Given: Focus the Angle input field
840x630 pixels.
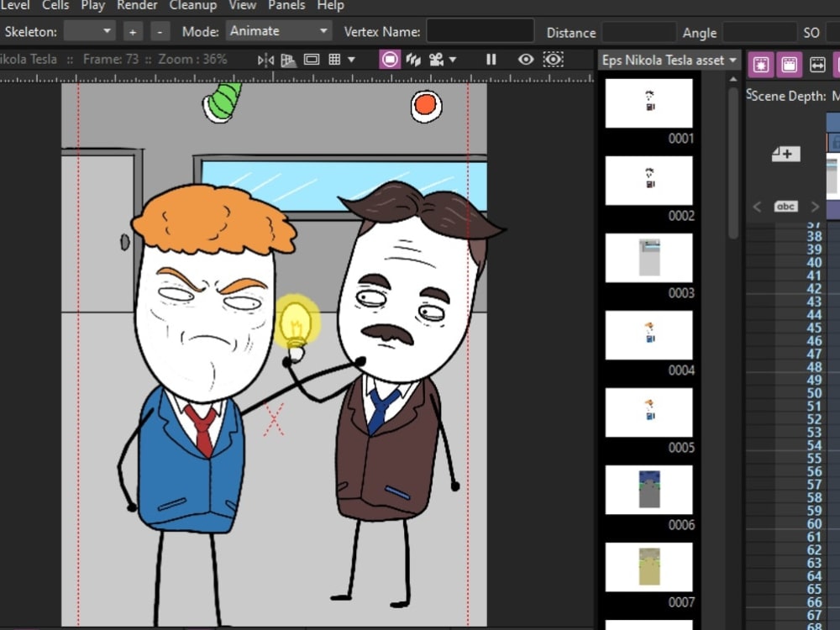Looking at the screenshot, I should (759, 32).
